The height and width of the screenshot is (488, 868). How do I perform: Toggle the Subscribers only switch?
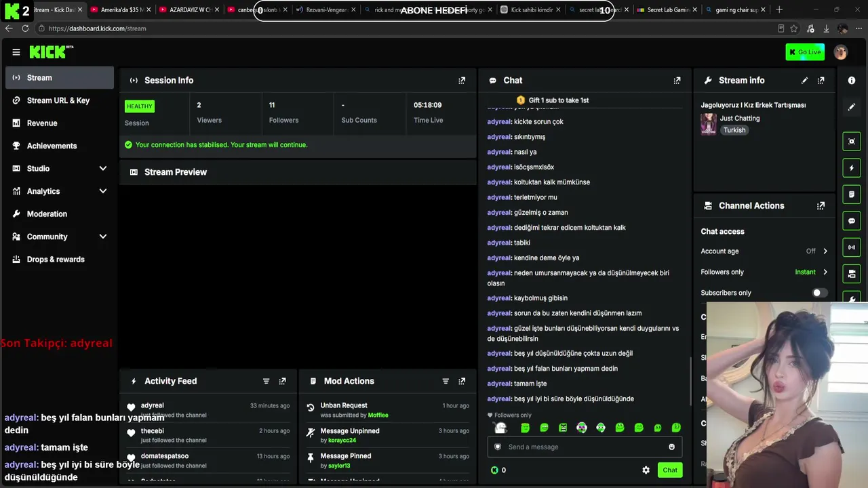tap(820, 293)
